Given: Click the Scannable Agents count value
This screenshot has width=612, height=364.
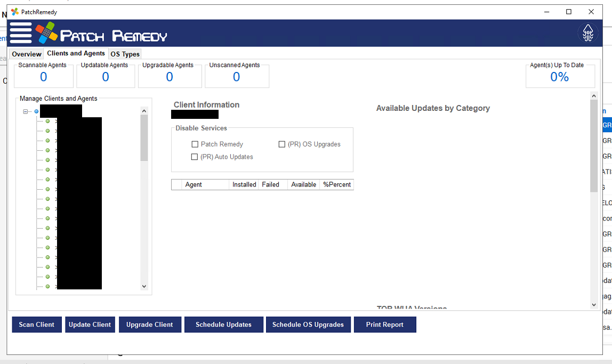Looking at the screenshot, I should [x=43, y=77].
